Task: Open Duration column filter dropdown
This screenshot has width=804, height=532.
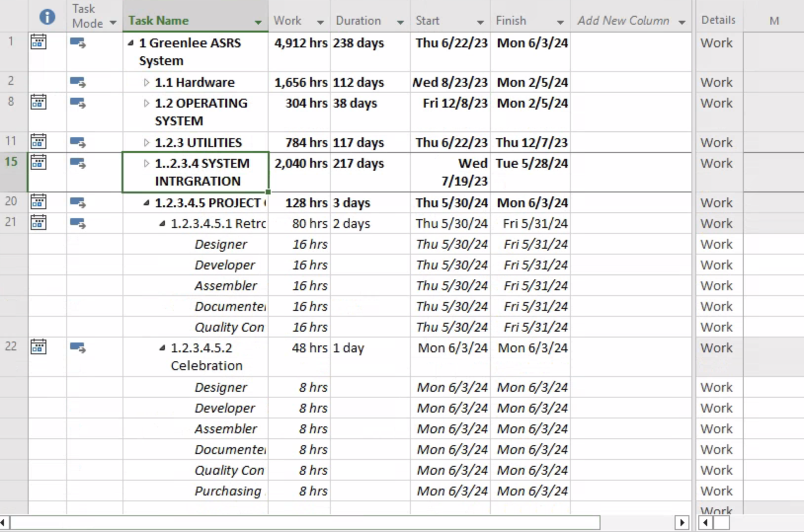Action: point(400,23)
